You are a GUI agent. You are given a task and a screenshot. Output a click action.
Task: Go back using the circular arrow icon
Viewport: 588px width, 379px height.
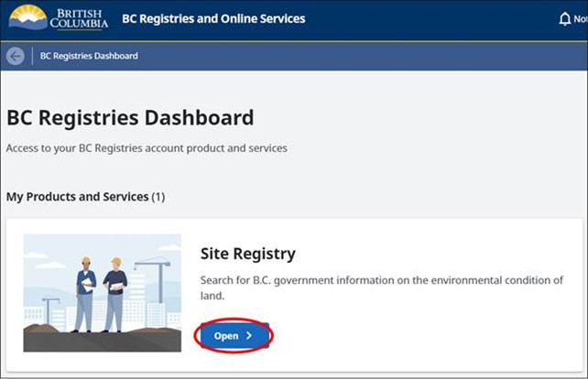15,56
